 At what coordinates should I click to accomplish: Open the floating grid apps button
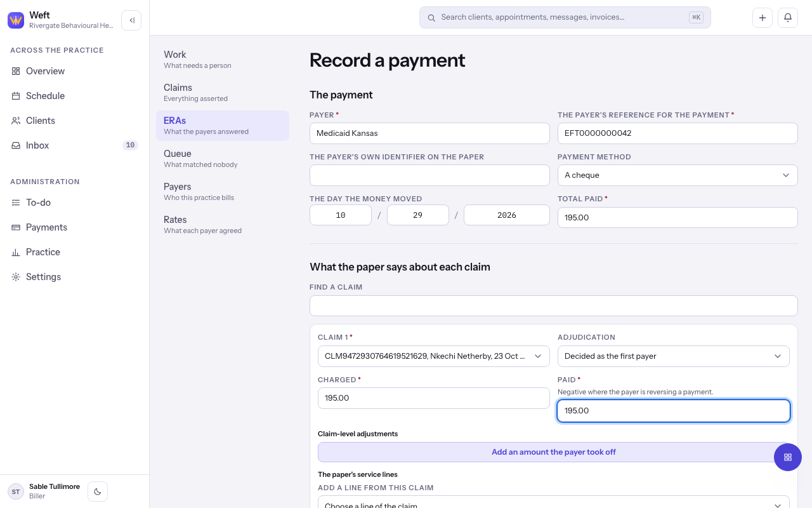[788, 457]
